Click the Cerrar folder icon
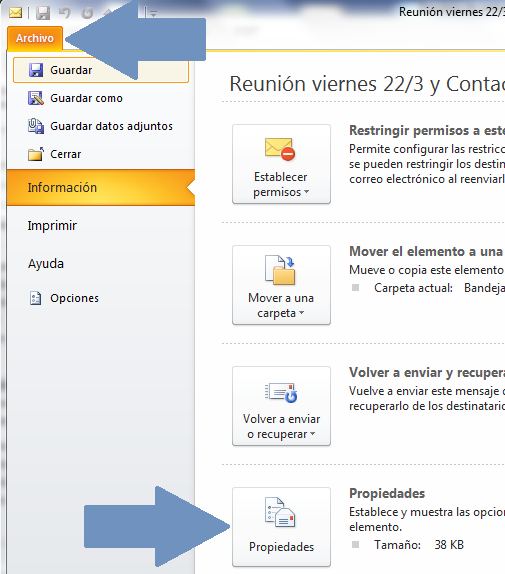 (36, 154)
